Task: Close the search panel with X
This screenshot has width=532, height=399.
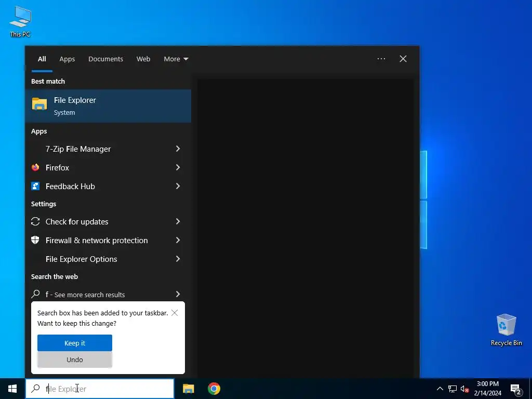Action: tap(403, 59)
